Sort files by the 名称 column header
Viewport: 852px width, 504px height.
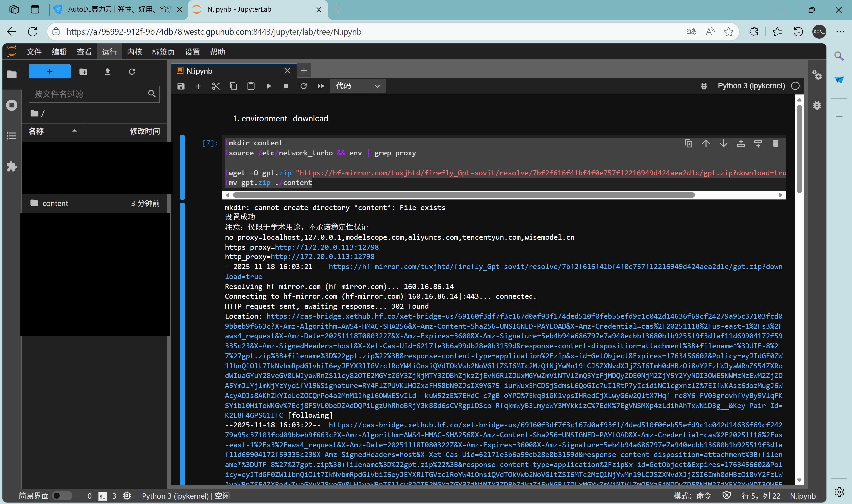coord(36,131)
